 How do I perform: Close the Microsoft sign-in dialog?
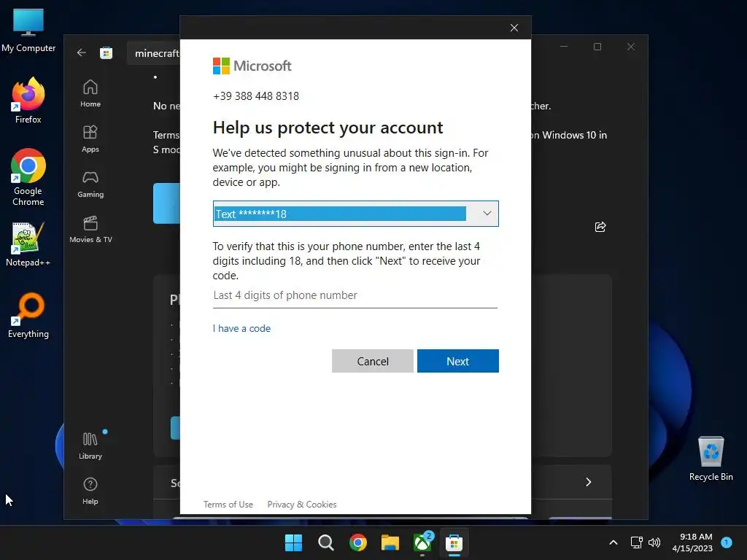[514, 28]
